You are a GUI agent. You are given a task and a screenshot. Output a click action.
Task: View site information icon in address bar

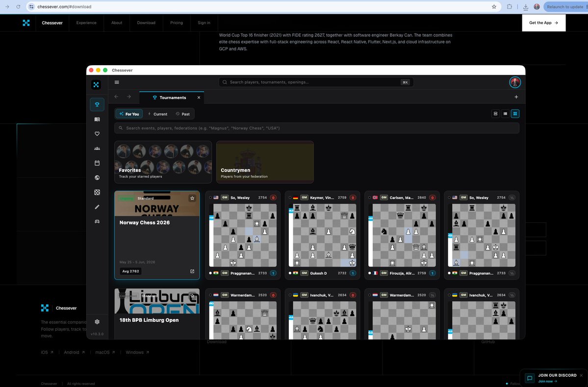[x=31, y=7]
